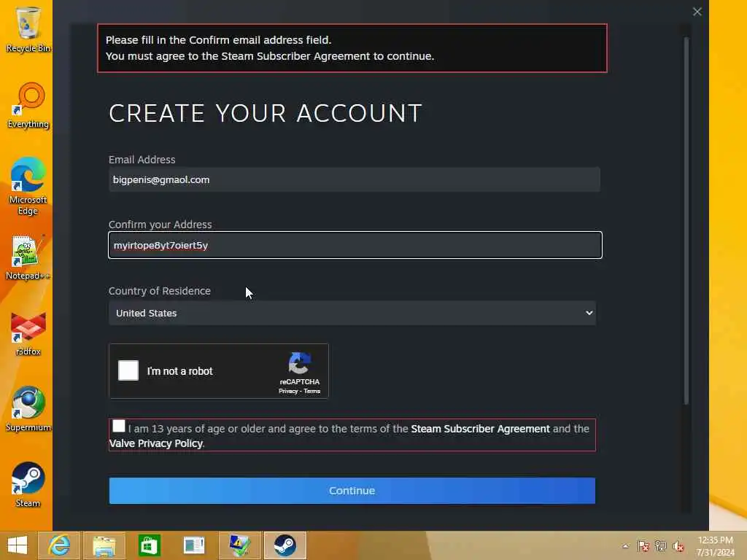Open the reCAPTCHA Terms link
Screen dimensions: 747x560
click(312, 391)
